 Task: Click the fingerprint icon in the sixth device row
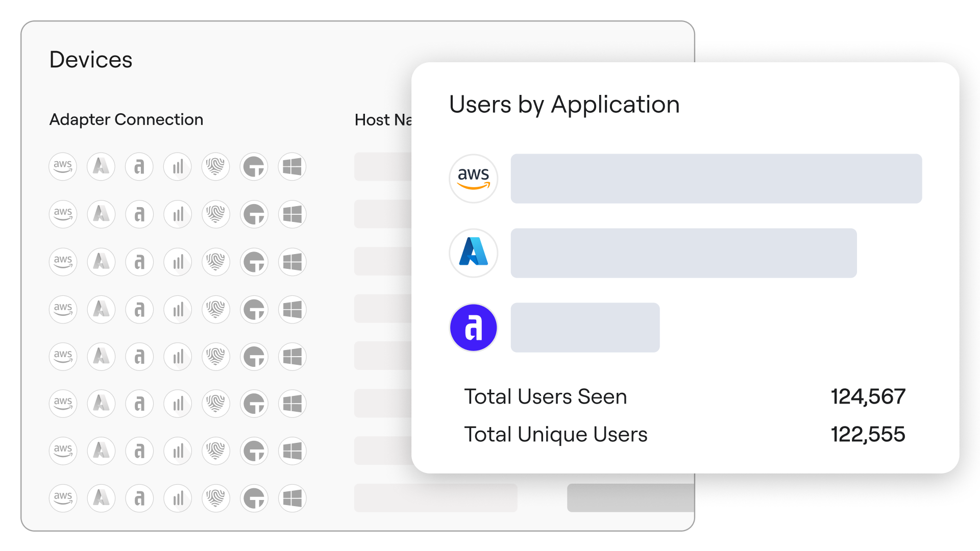[216, 404]
